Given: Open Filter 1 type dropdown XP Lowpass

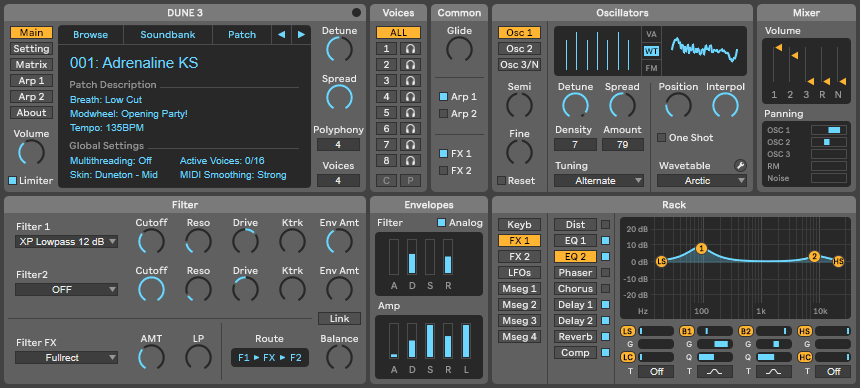Looking at the screenshot, I should click(x=66, y=241).
